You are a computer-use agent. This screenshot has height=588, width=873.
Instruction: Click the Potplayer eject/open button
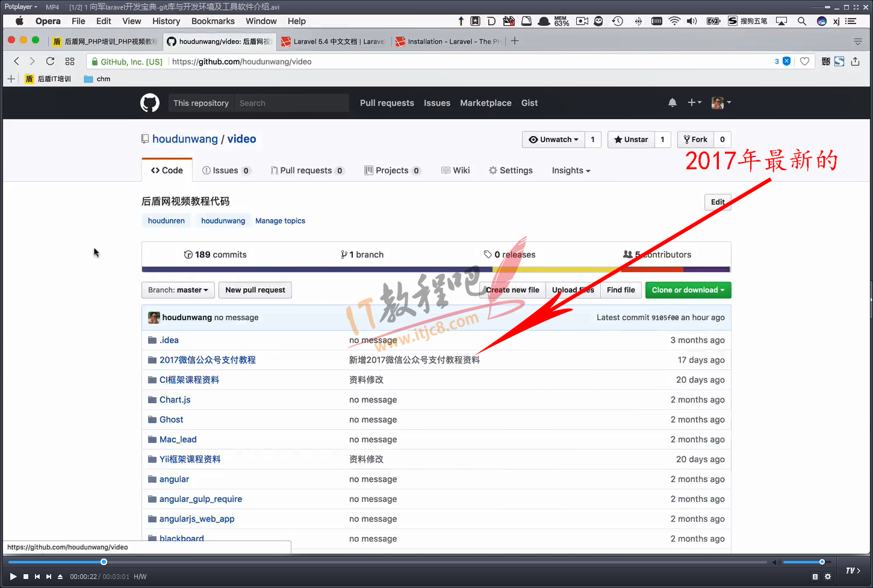(60, 577)
